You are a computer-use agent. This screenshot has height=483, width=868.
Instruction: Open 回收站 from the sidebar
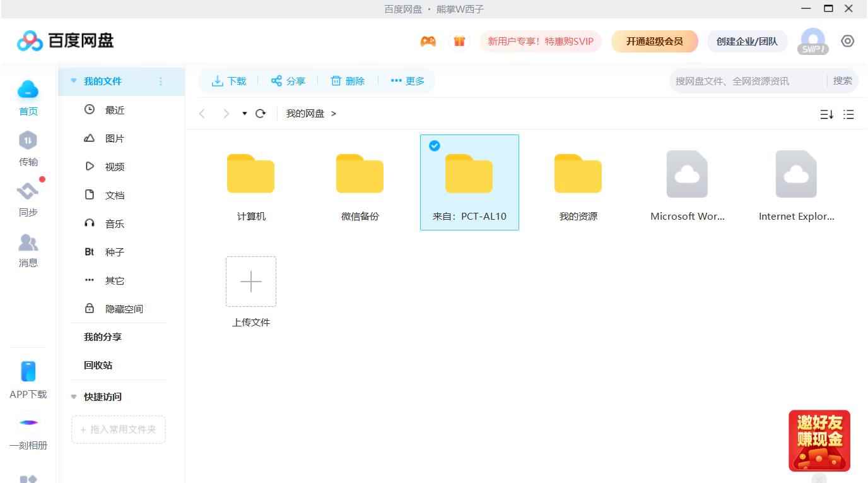(x=98, y=366)
